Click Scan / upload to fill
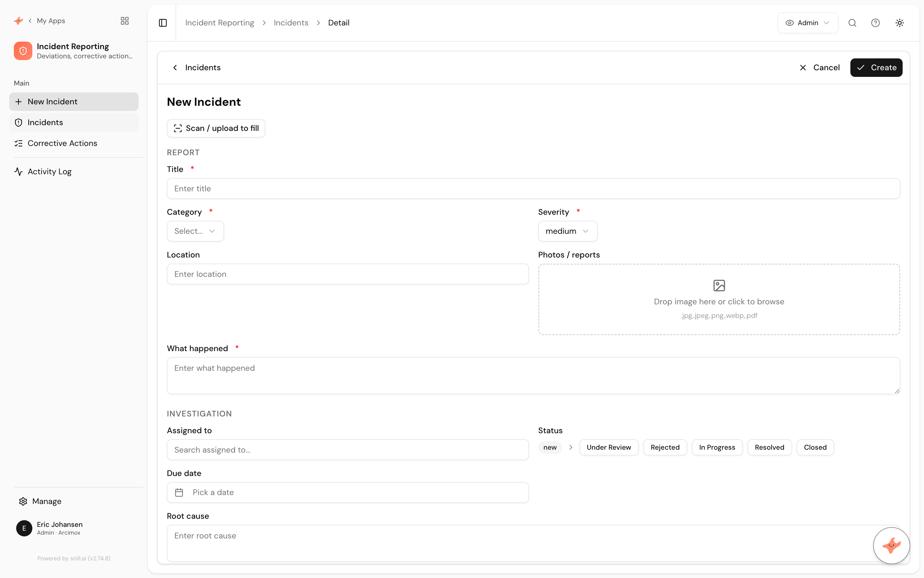 216,128
